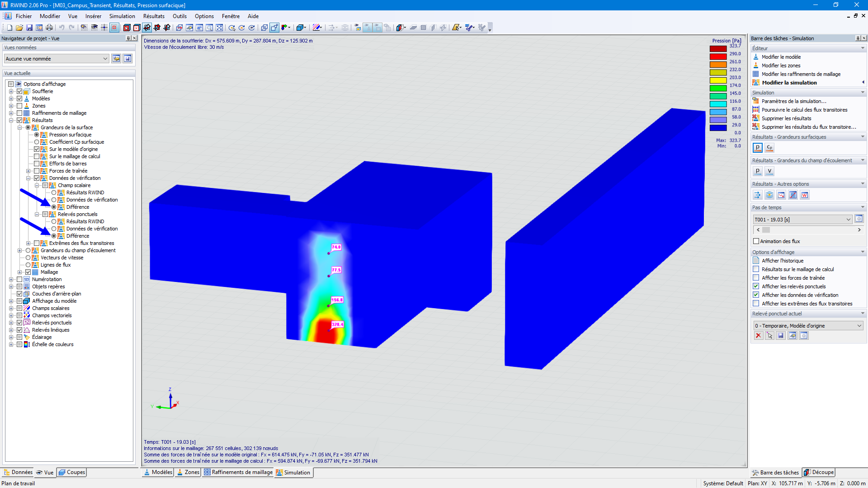Screen dimensions: 868x488
Task: Select surface pressure 'p' results button
Action: click(x=758, y=148)
